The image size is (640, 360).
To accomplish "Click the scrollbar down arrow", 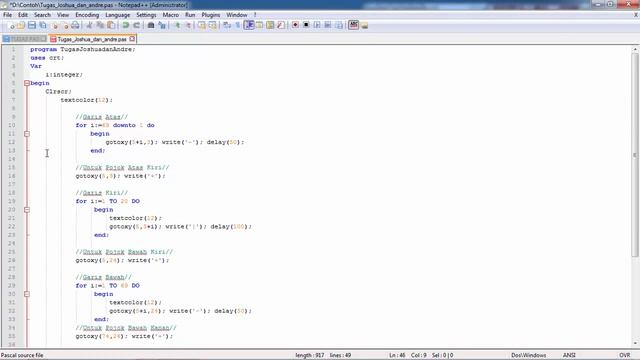I will [635, 343].
